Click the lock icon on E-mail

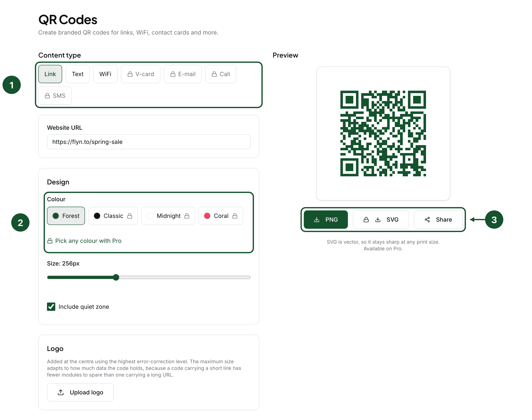point(173,74)
